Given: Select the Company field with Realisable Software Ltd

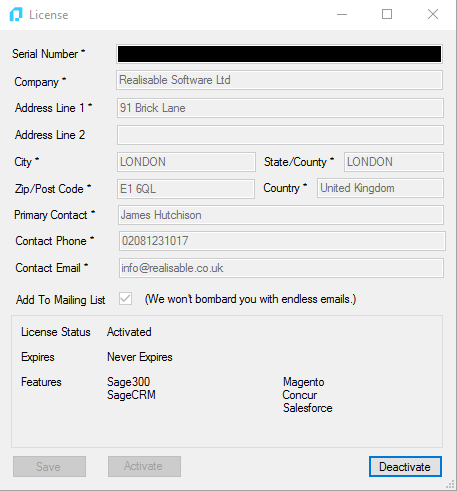Looking at the screenshot, I should 280,80.
